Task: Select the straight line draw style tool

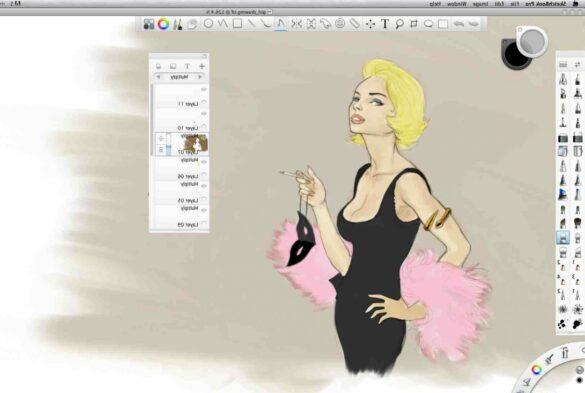Action: pyautogui.click(x=251, y=24)
